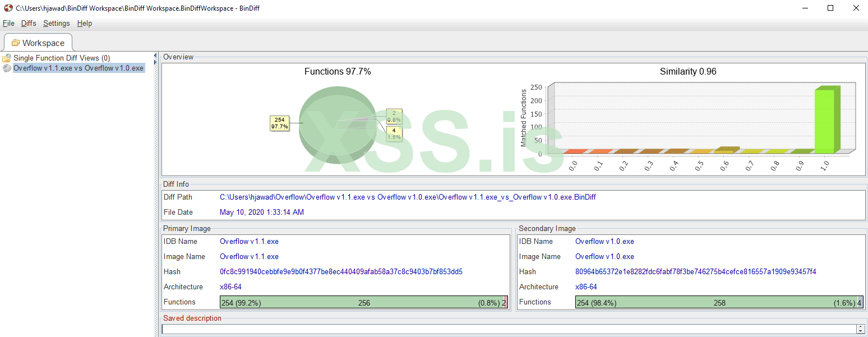
Task: Click Primary Image Name value Overflow v1.1.exe
Action: [x=249, y=257]
